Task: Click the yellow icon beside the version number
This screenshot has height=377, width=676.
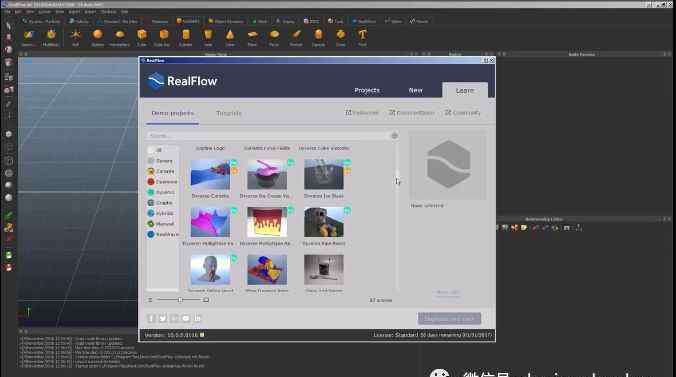Action: click(x=202, y=335)
